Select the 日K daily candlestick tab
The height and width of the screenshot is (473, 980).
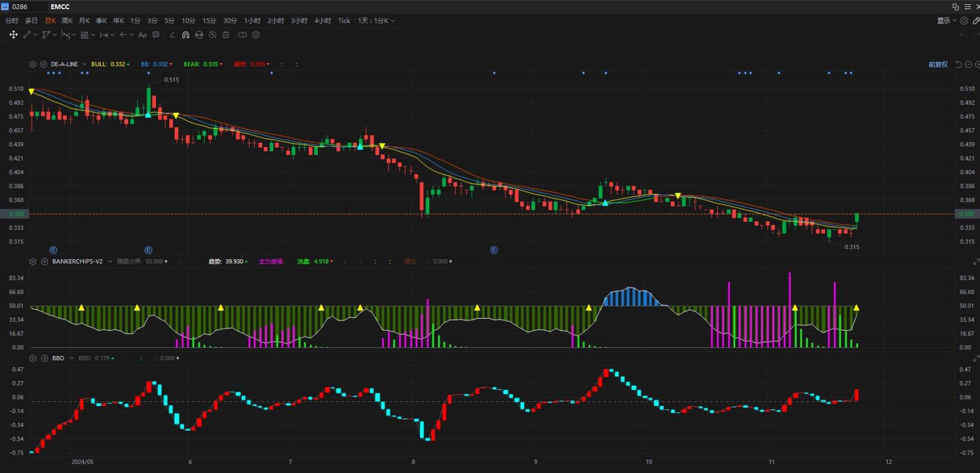(x=50, y=21)
